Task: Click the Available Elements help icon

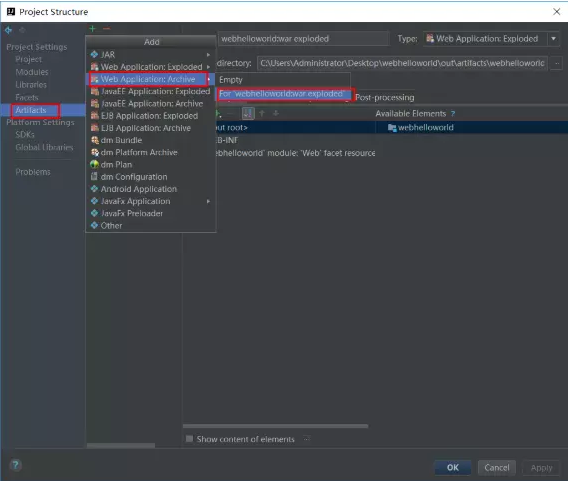Action: pos(453,114)
